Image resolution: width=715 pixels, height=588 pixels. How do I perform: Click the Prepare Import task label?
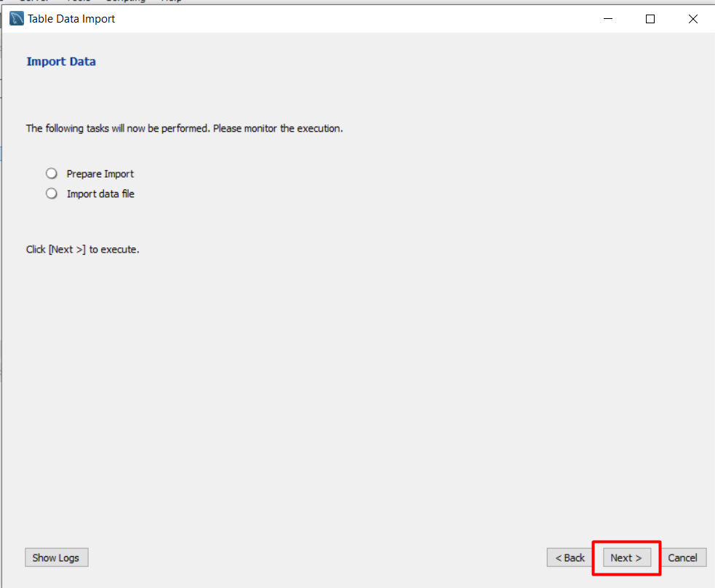pyautogui.click(x=100, y=174)
